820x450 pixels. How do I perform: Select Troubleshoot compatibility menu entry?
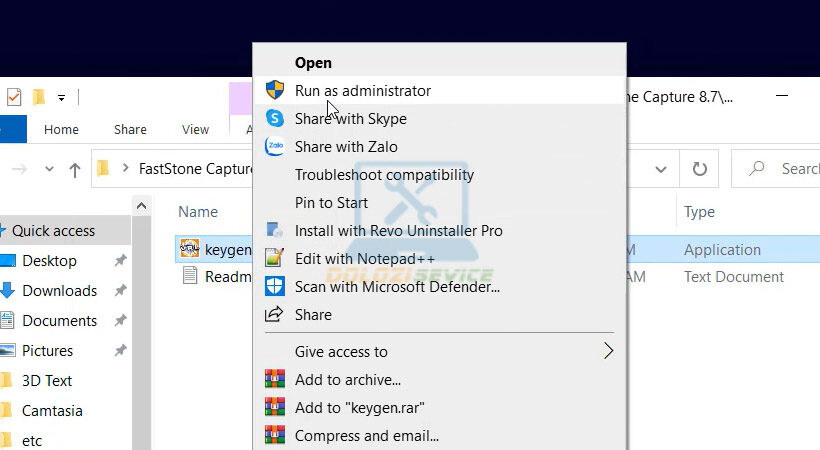(x=384, y=175)
